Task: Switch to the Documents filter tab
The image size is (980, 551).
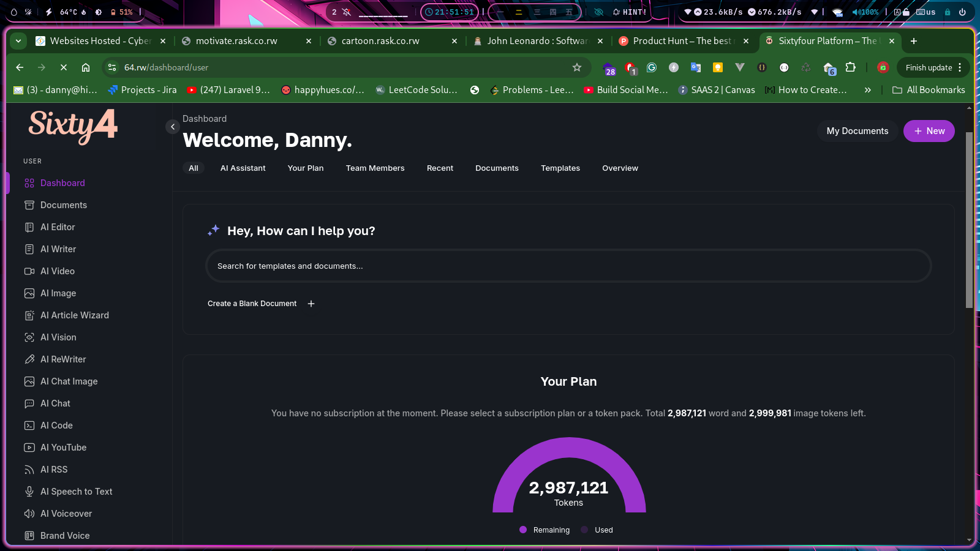Action: (497, 168)
